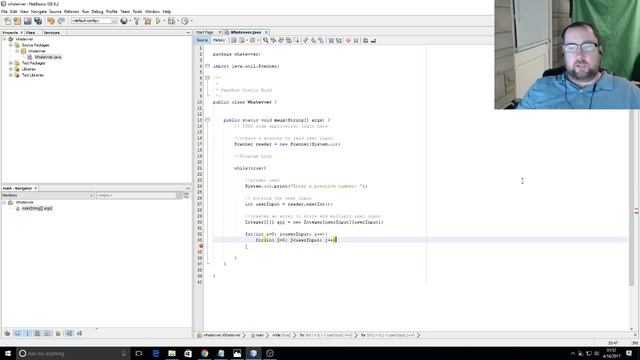The image size is (640, 360).
Task: Select editor Source view button
Action: click(202, 40)
